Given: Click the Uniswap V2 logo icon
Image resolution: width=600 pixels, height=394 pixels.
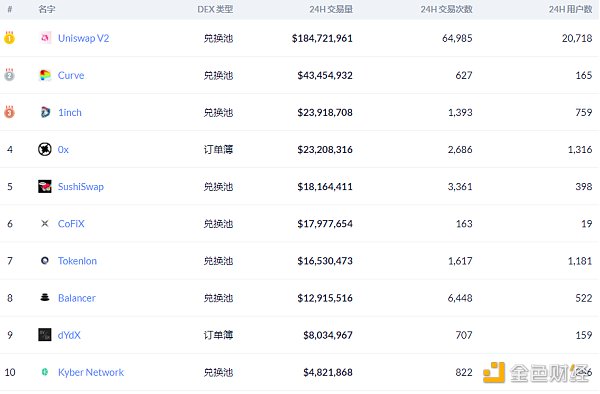Looking at the screenshot, I should pyautogui.click(x=45, y=38).
